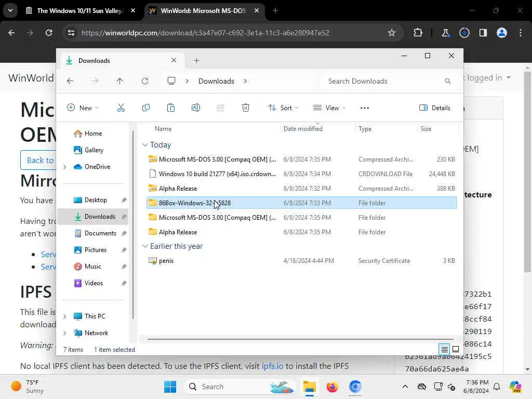
Task: Expand OneDrive in navigation pane
Action: coord(65,167)
